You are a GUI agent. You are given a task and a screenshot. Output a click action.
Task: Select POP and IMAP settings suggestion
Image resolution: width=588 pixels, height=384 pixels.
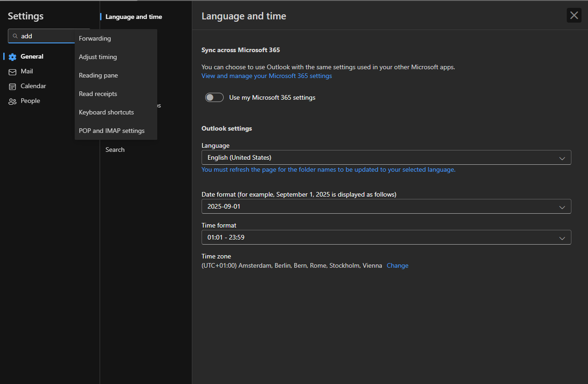click(116, 131)
